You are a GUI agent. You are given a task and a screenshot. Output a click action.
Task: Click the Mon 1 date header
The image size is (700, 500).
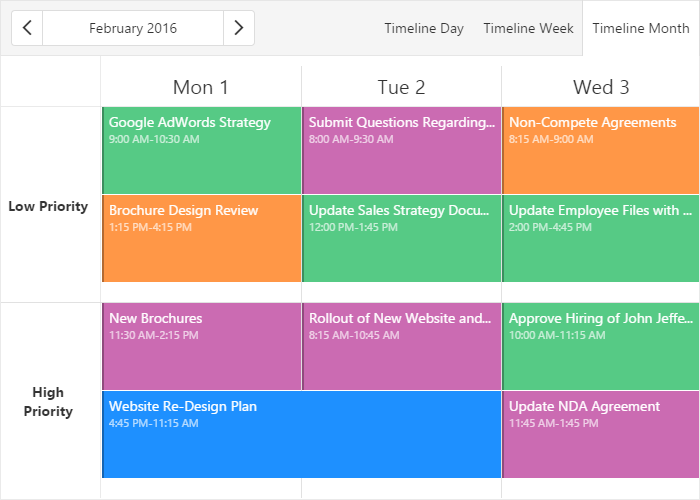(201, 87)
